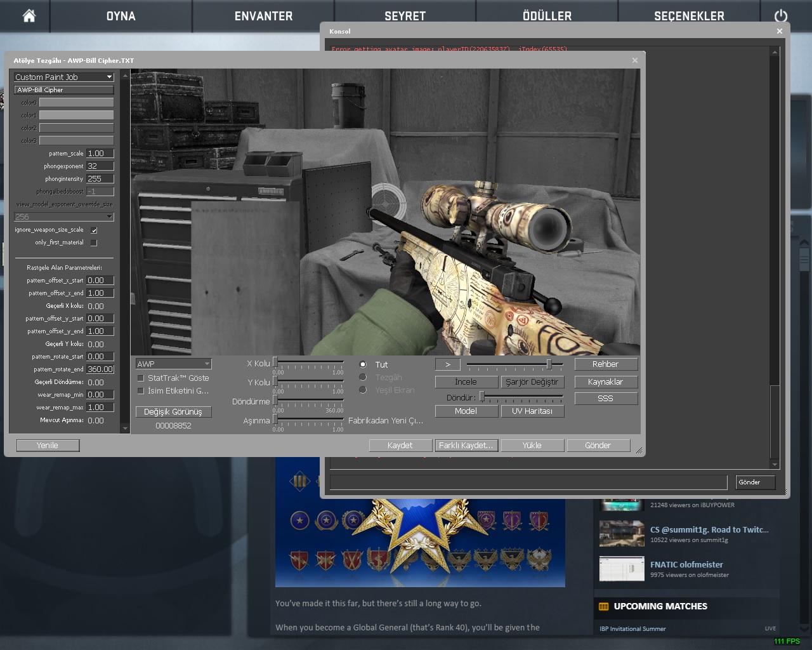Select the Yeşil Ekran radio button
Viewport: 812px width, 650px height.
363,390
